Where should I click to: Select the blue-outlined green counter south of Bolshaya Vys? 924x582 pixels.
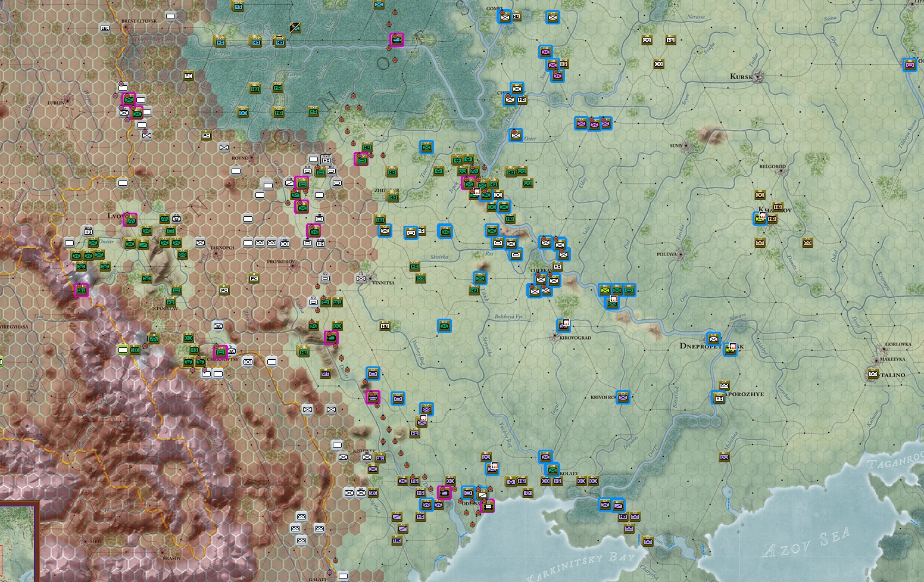coord(444,326)
